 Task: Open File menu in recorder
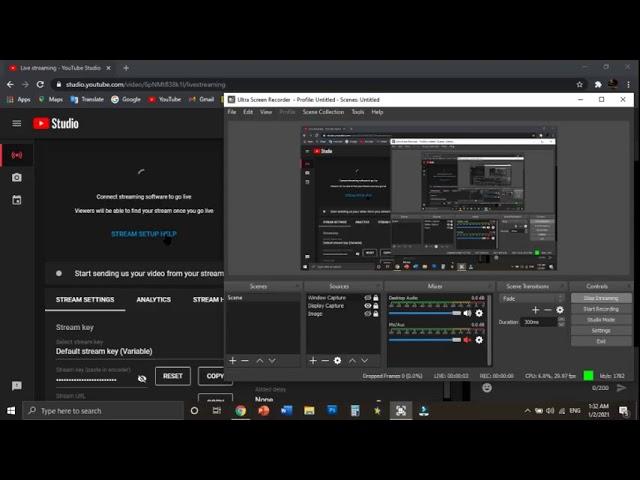[x=232, y=112]
